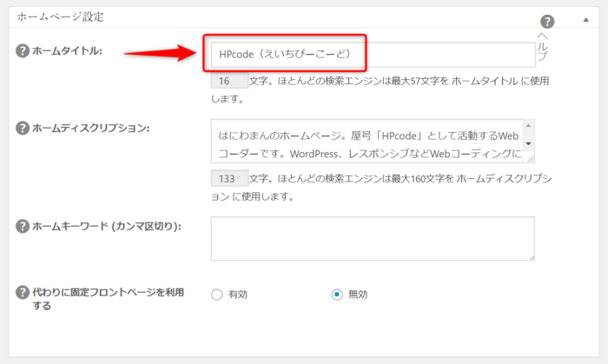Focus the empty ホームキーワード text area
The width and height of the screenshot is (608, 364).
point(372,238)
